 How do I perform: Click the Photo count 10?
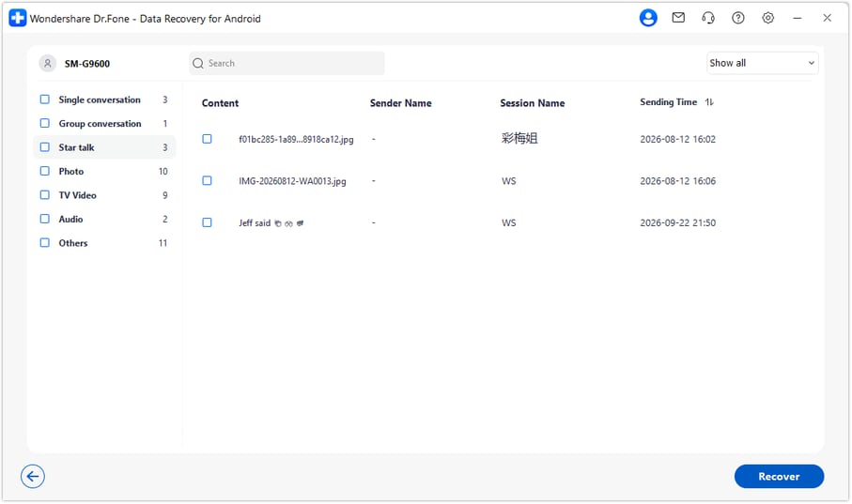click(x=163, y=172)
